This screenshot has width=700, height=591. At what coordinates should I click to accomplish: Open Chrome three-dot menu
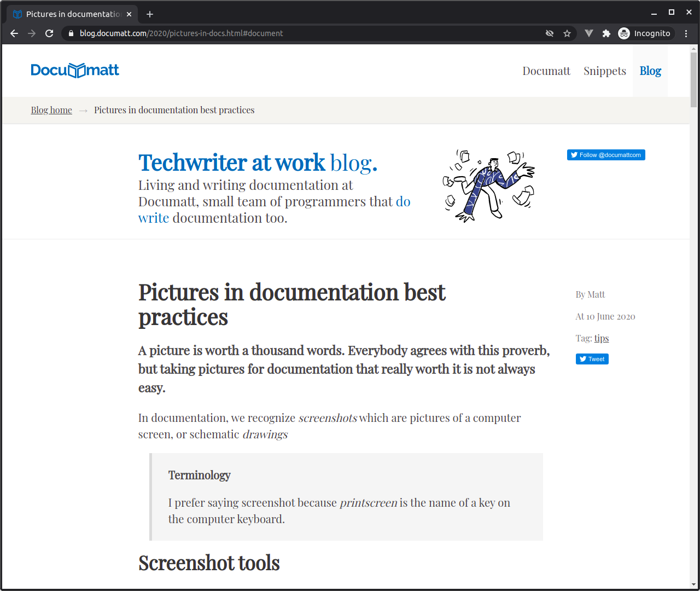click(x=686, y=33)
